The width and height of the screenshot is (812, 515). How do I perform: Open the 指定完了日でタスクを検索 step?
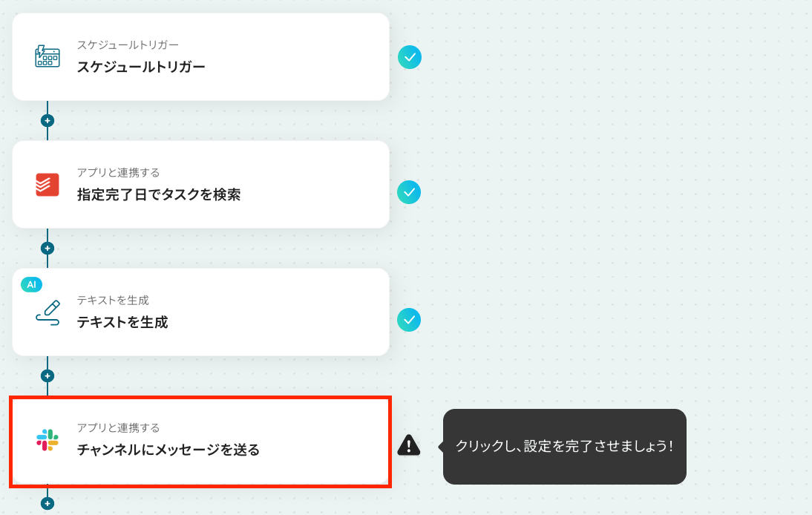point(200,184)
